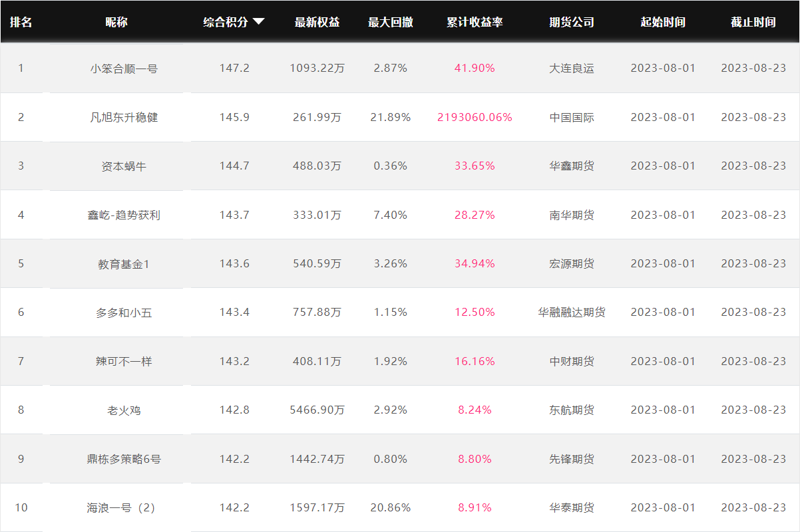Select the 16.16% return value

tap(475, 361)
